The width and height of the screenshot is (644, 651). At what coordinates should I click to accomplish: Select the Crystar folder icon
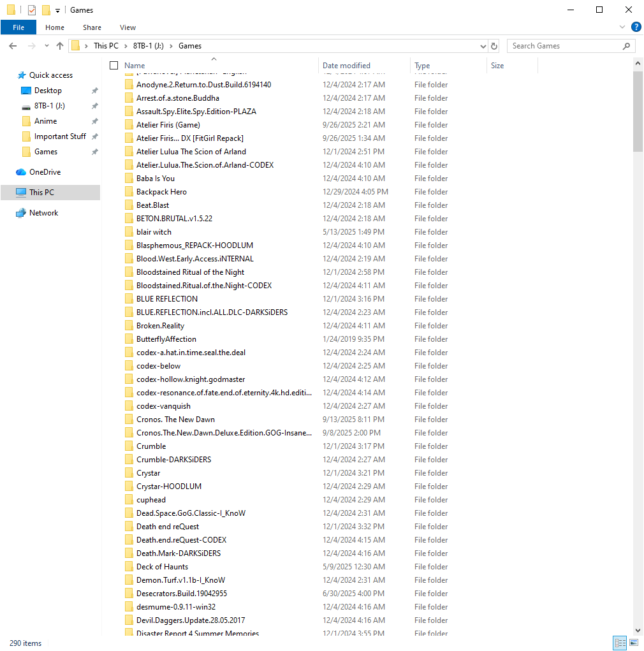[129, 473]
